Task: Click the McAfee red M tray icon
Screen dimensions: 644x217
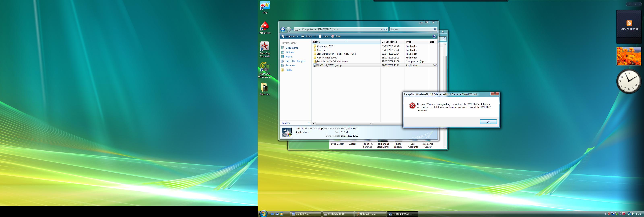Action: 624,214
